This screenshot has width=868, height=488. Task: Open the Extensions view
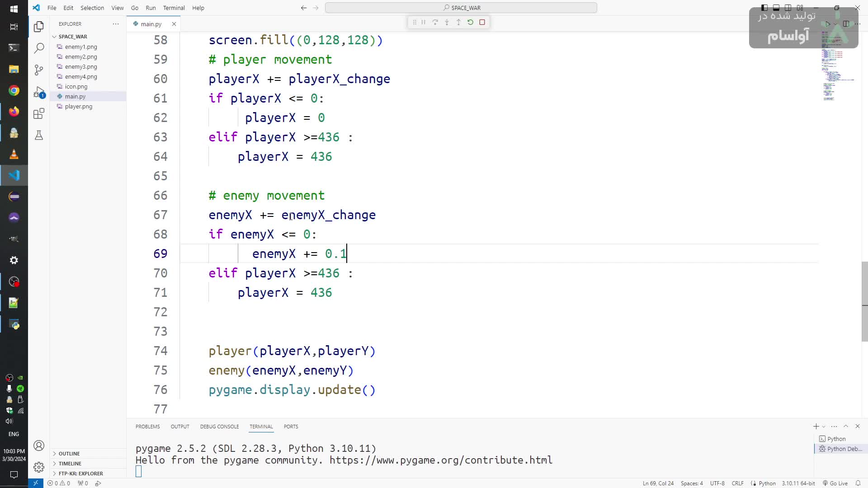click(x=39, y=113)
